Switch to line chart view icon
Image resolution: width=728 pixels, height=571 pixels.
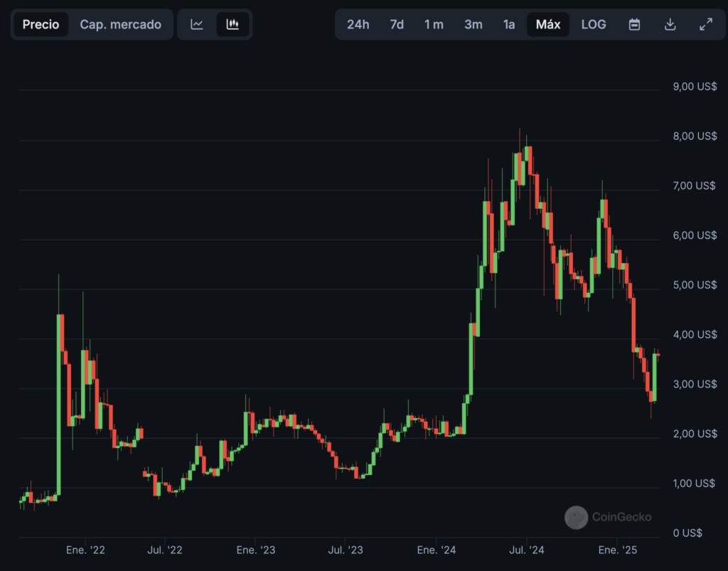click(197, 24)
